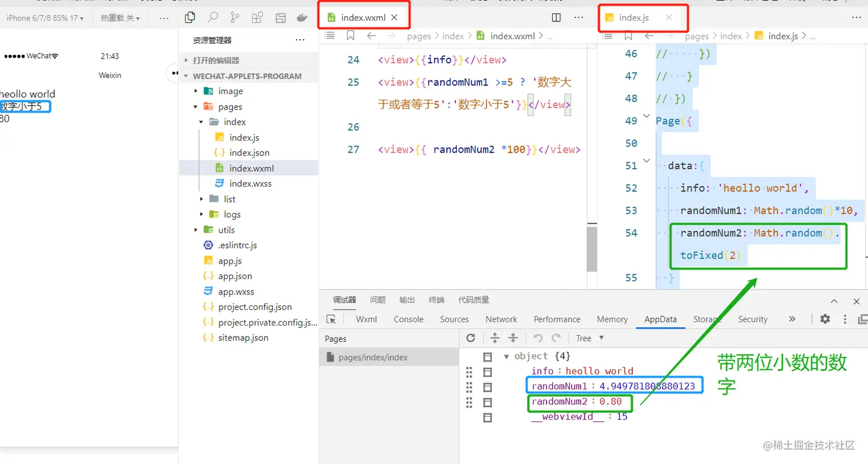Open the debugger vertical-dots menu
This screenshot has width=868, height=464.
[x=845, y=319]
